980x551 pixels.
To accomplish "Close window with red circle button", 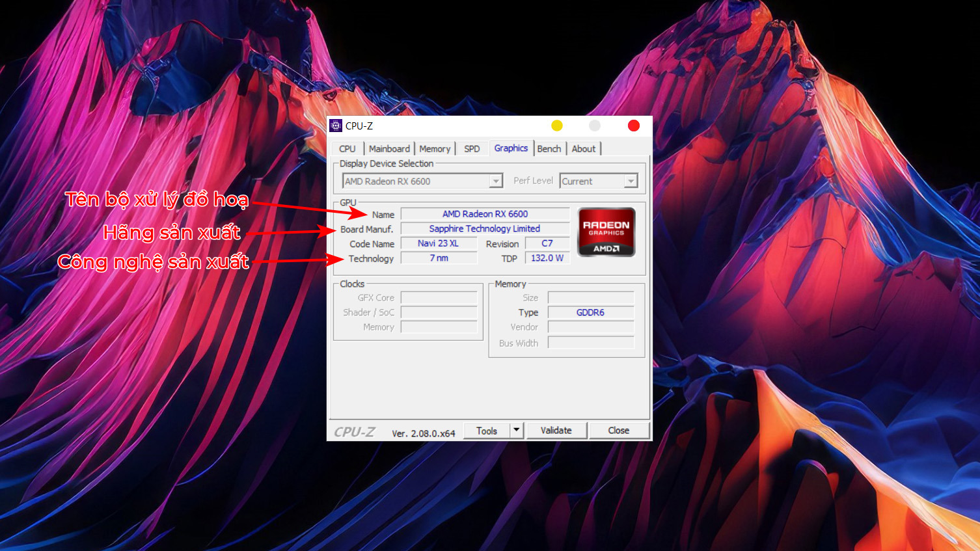I will [633, 126].
